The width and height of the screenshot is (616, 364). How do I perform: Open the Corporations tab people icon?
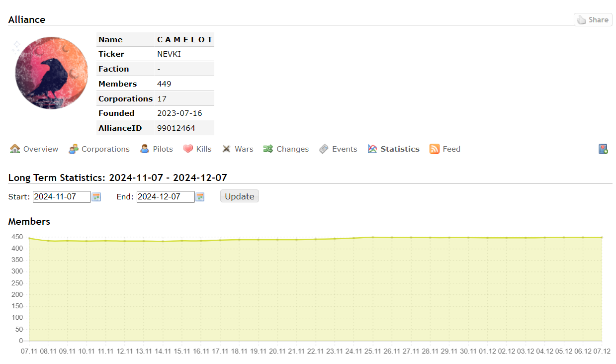(x=74, y=149)
